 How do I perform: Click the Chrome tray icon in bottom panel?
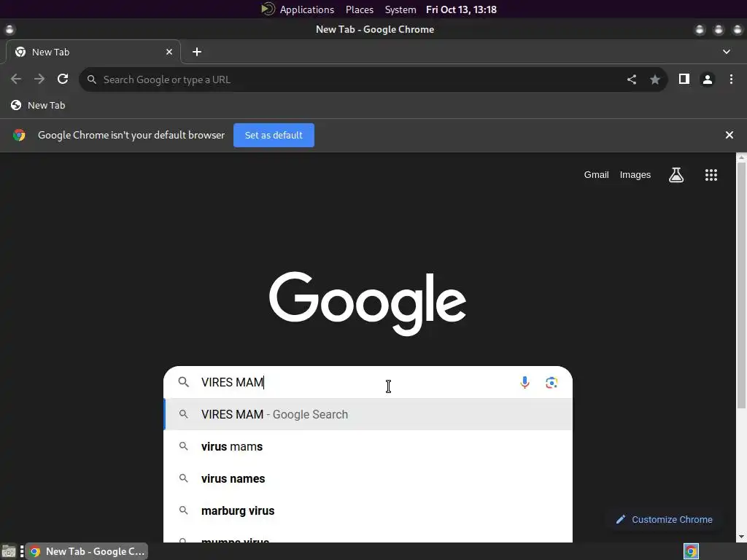tap(691, 551)
